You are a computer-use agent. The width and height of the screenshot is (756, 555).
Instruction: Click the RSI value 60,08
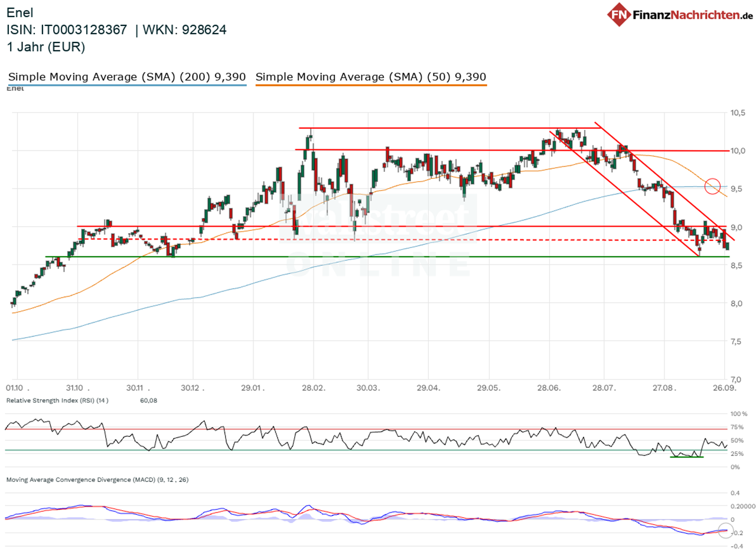148,401
